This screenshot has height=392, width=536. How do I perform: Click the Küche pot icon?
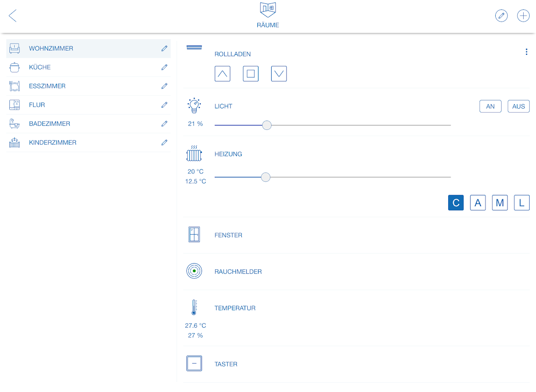click(14, 67)
